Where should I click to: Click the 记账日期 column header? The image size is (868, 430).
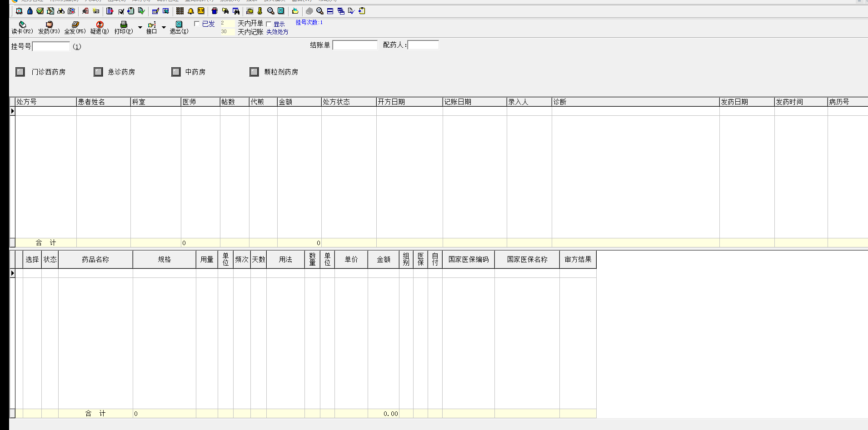[475, 102]
